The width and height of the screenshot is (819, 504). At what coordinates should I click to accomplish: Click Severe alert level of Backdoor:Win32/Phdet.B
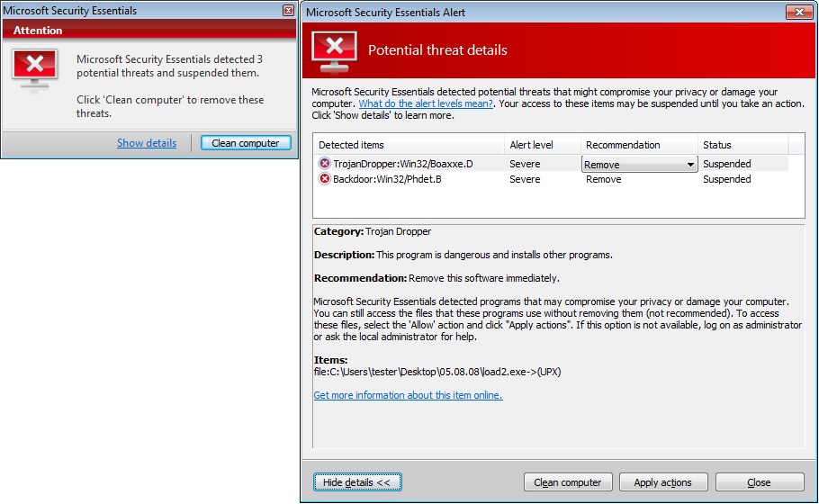coord(525,179)
